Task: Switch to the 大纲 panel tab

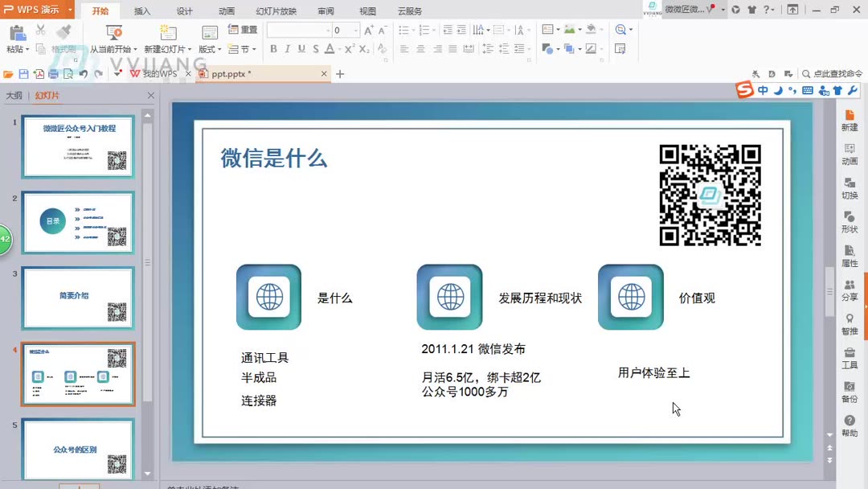Action: [x=14, y=95]
